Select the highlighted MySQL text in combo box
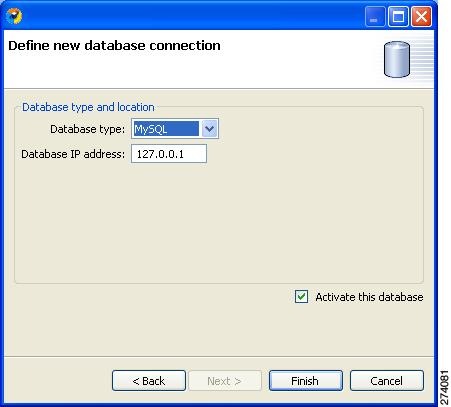The image size is (451, 407). tap(166, 129)
